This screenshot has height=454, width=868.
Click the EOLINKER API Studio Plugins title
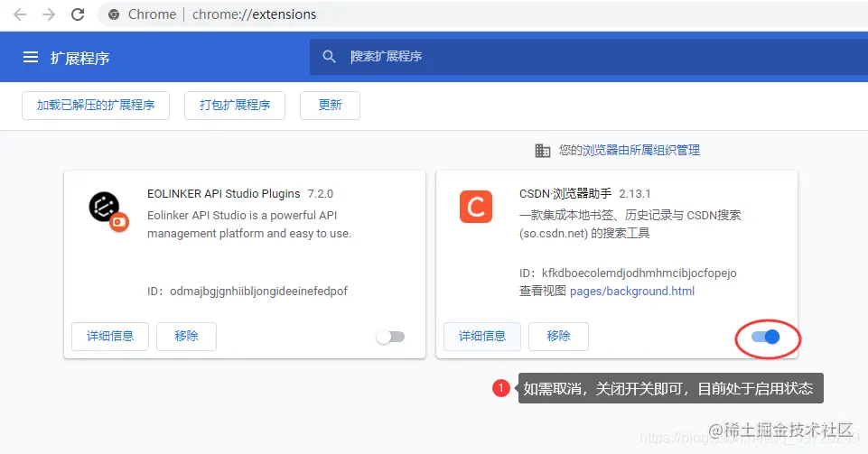pos(224,193)
